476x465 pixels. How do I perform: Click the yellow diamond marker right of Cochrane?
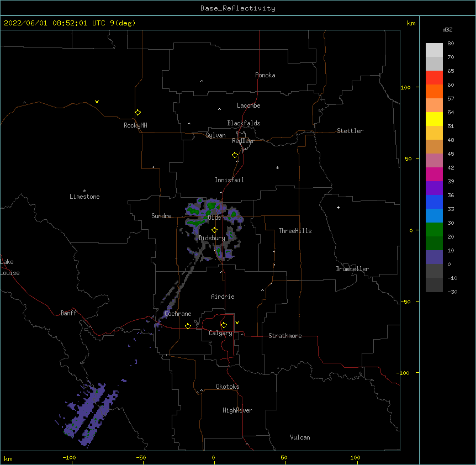coord(188,326)
